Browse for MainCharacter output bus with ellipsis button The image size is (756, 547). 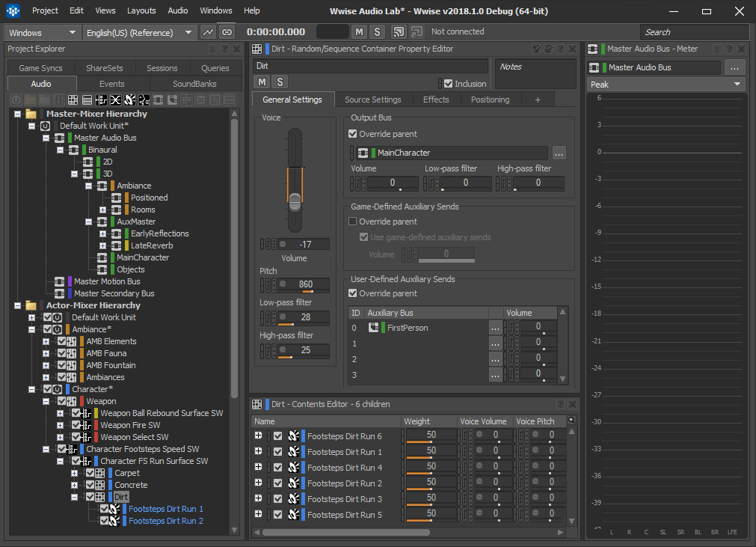pyautogui.click(x=559, y=153)
